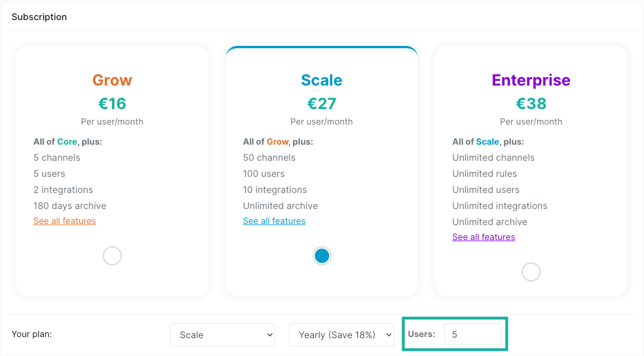Click the Users: label
This screenshot has height=356, width=644.
(422, 334)
